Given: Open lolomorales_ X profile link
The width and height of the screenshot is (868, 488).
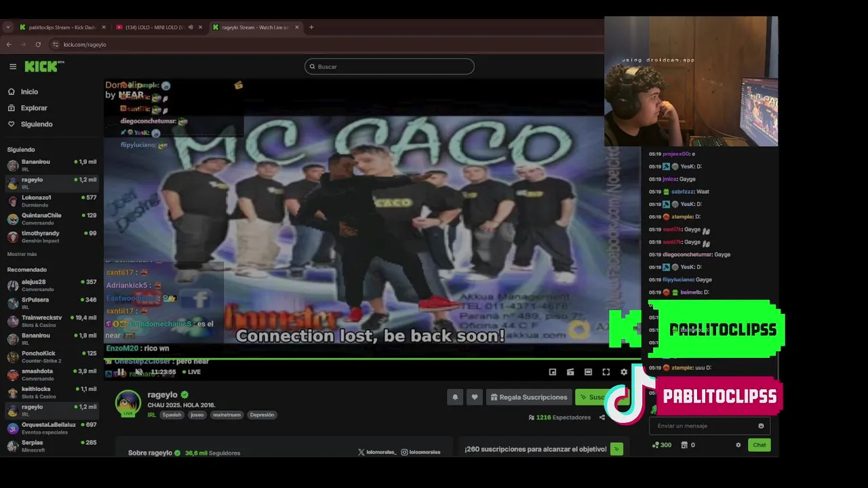Looking at the screenshot, I should (x=377, y=452).
